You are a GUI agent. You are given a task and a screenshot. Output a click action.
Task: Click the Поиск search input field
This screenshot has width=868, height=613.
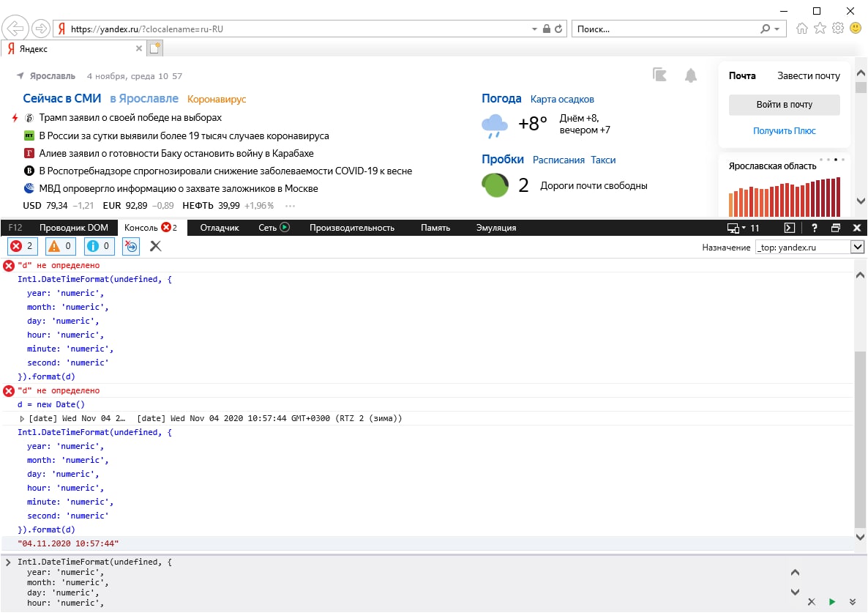[666, 29]
